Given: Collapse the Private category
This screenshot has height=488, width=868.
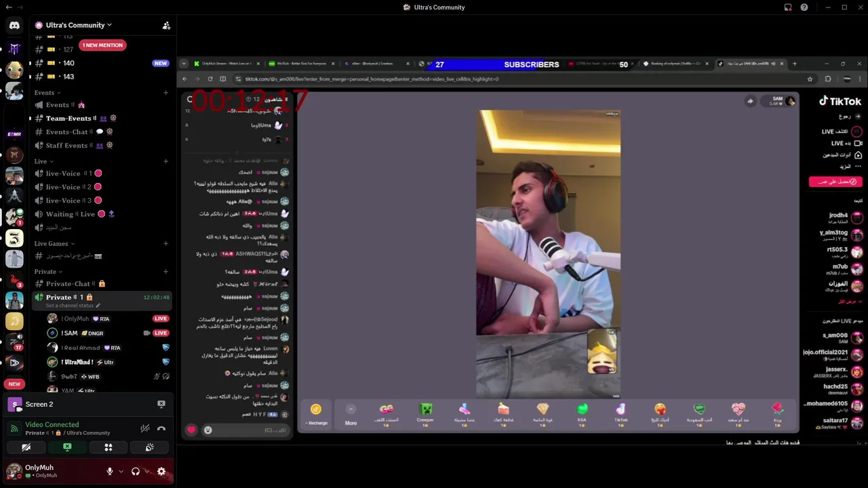Looking at the screenshot, I should (x=48, y=272).
